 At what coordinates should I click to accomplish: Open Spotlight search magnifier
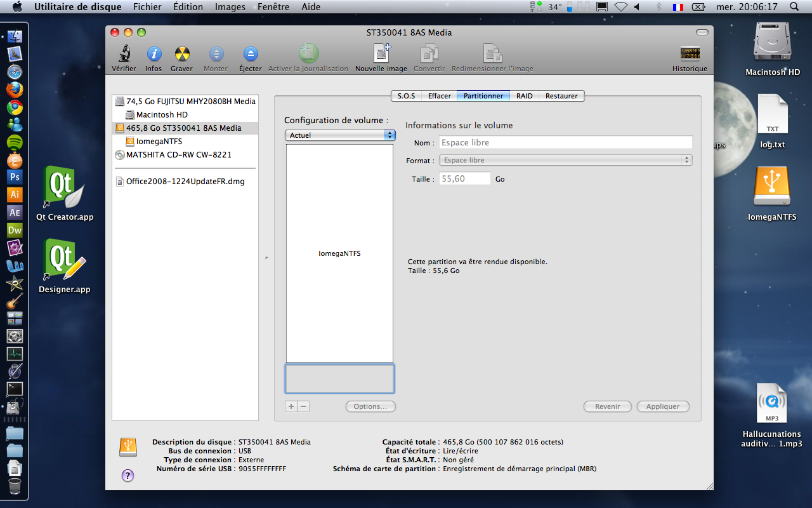tap(794, 7)
